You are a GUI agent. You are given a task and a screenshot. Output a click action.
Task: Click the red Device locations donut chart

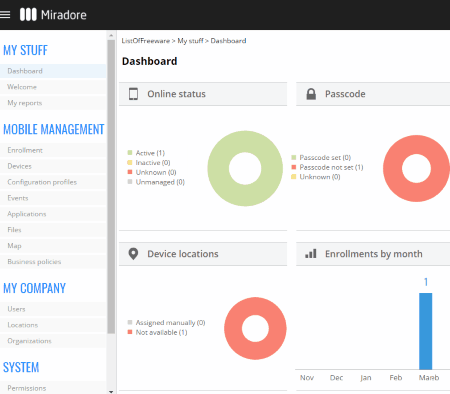click(x=233, y=328)
